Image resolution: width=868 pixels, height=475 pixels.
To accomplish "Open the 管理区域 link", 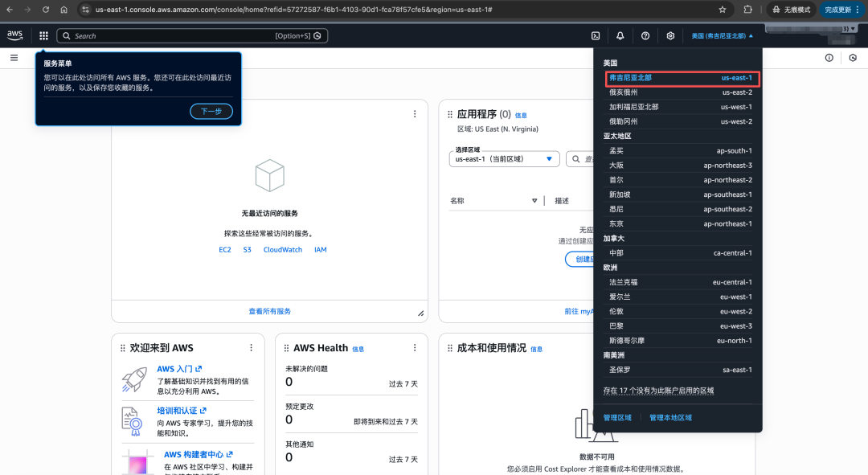I will [x=617, y=417].
